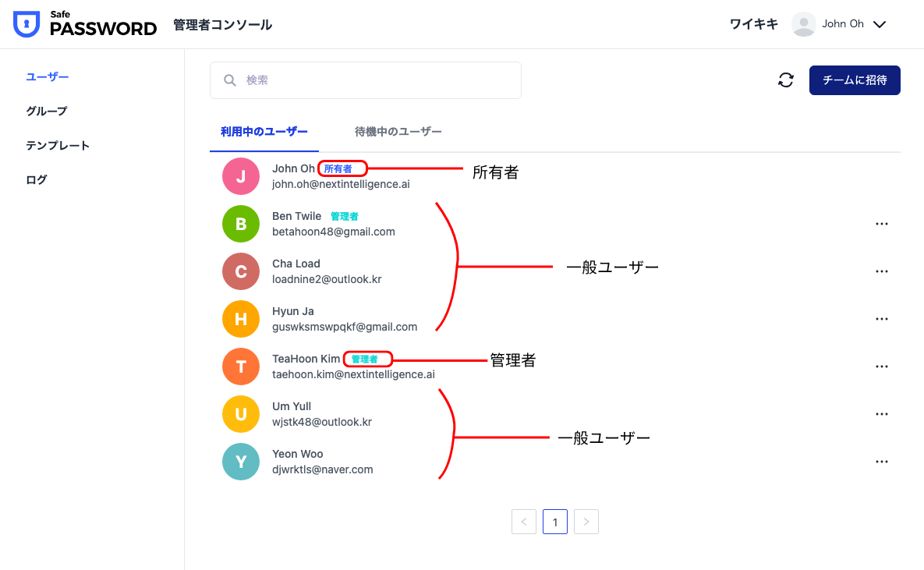
Task: Click John Oh's profile avatar in header
Action: click(x=803, y=24)
